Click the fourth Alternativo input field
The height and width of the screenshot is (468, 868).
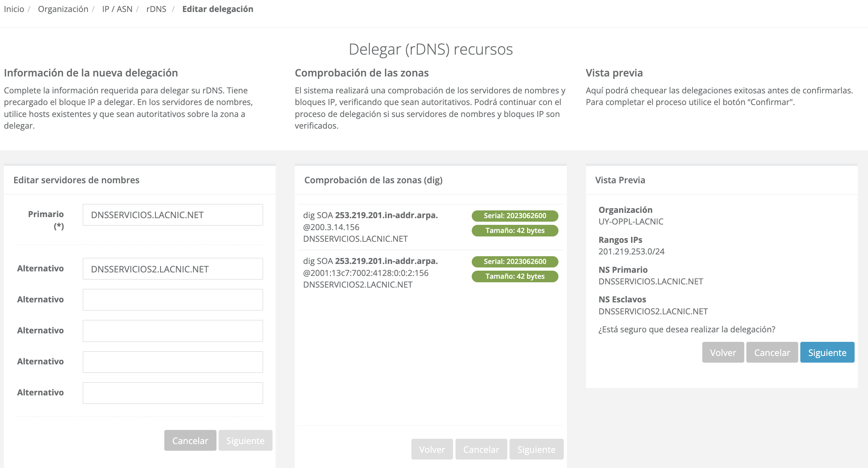173,362
